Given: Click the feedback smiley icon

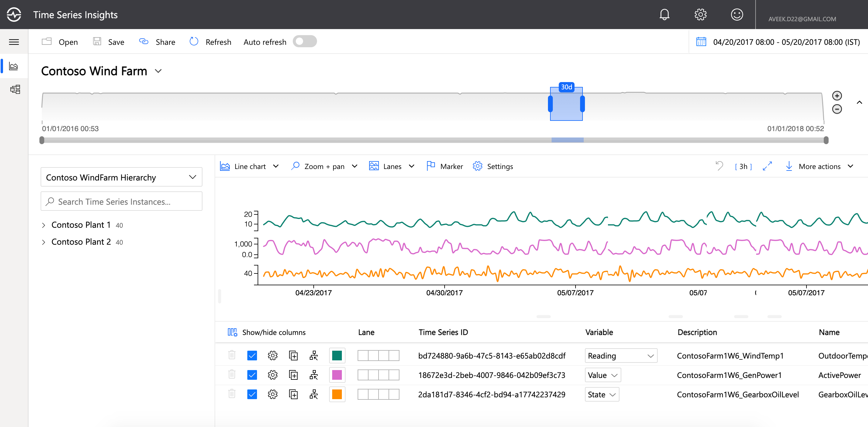Looking at the screenshot, I should pyautogui.click(x=736, y=15).
